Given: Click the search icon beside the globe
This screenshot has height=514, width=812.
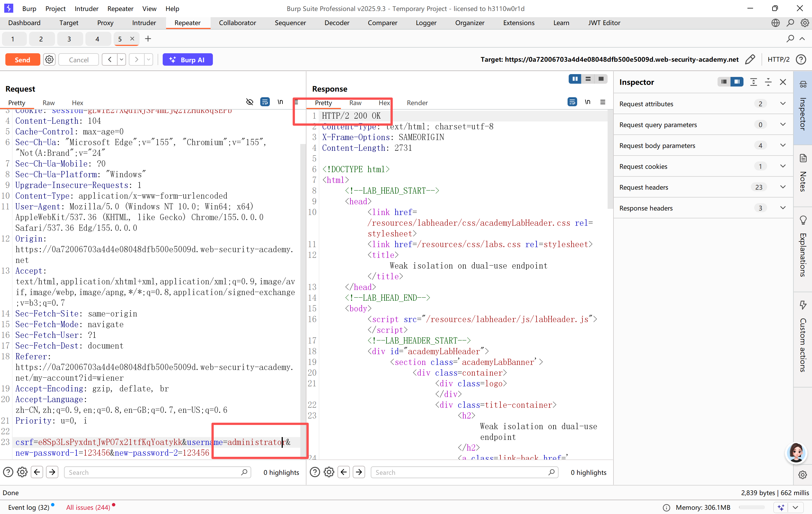Looking at the screenshot, I should (x=790, y=23).
